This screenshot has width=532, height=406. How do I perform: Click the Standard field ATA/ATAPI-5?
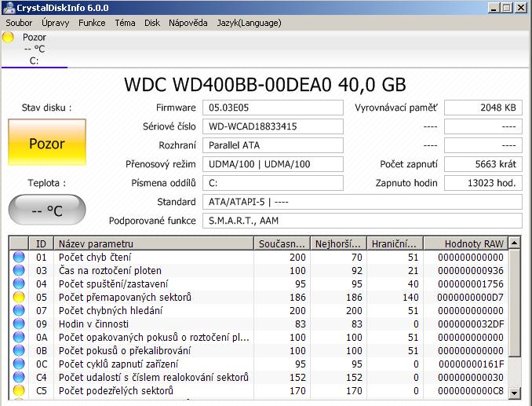tap(363, 202)
